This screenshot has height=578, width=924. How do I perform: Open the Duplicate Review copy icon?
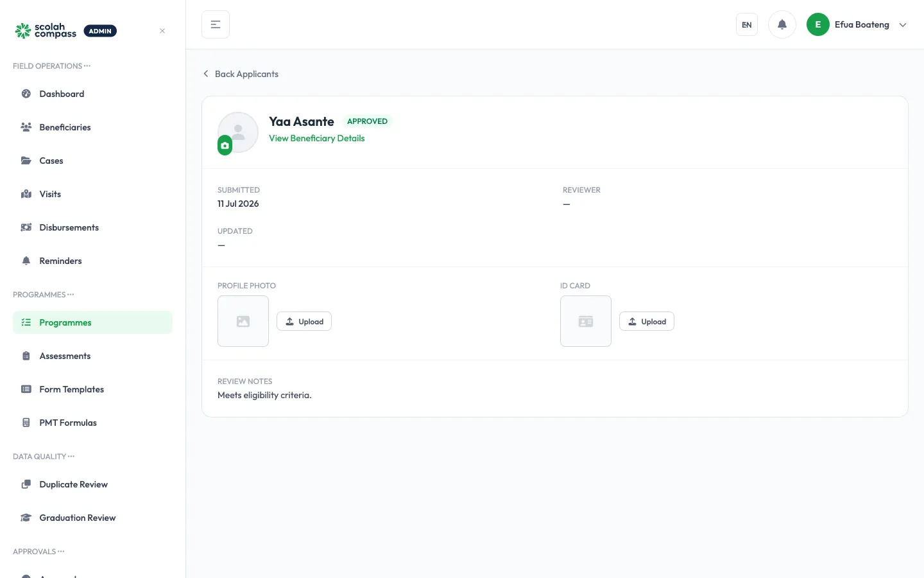(x=26, y=484)
